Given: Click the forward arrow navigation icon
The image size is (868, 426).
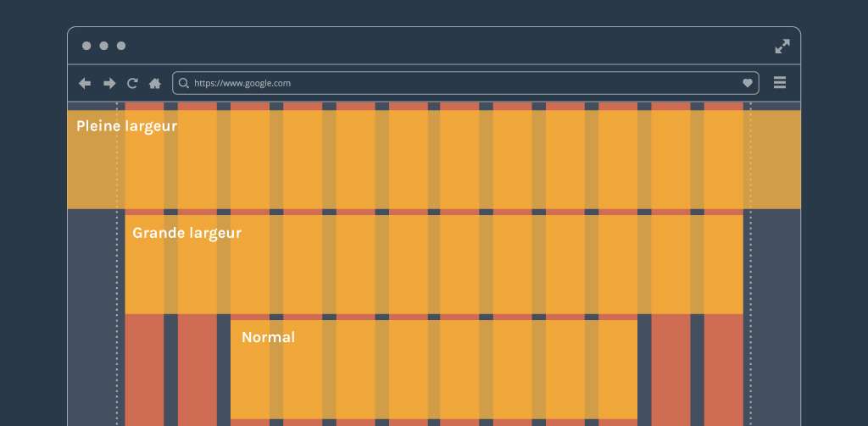Looking at the screenshot, I should tap(109, 83).
